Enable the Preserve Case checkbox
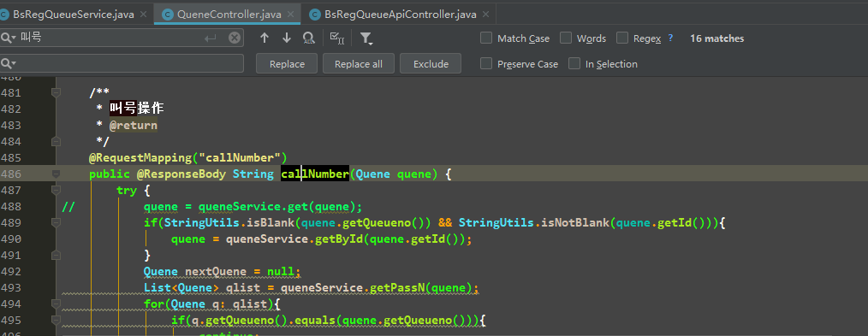 coord(486,63)
